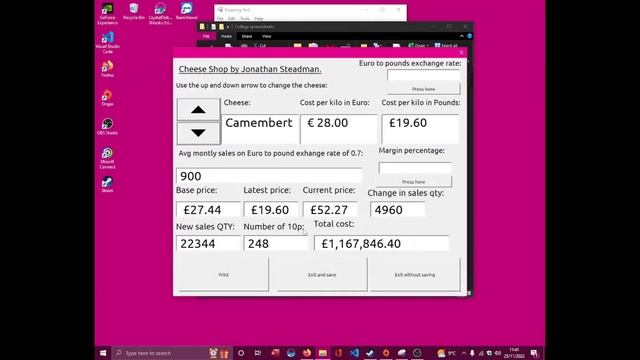The height and width of the screenshot is (360, 640).
Task: Click the Cortana circle on taskbar
Action: 241,353
